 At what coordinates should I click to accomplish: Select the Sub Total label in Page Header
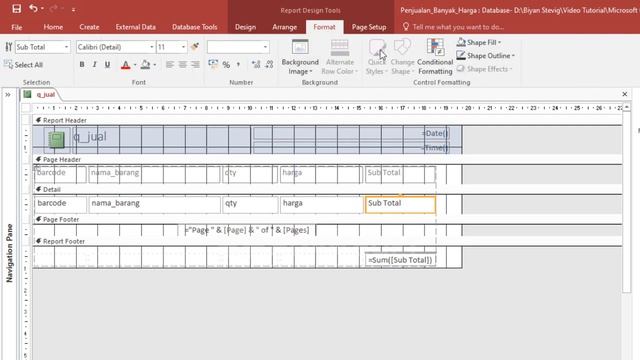tap(400, 173)
